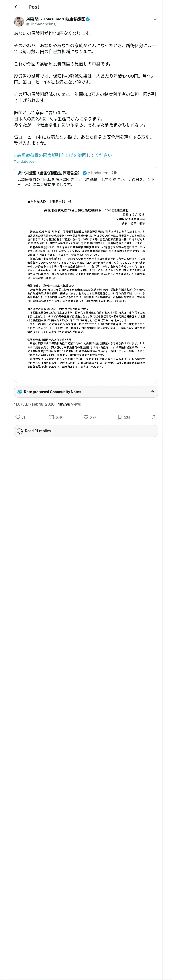This screenshot has height=980, width=172.
Task: Open the repost menu showing 5.7K
Action: point(52,417)
